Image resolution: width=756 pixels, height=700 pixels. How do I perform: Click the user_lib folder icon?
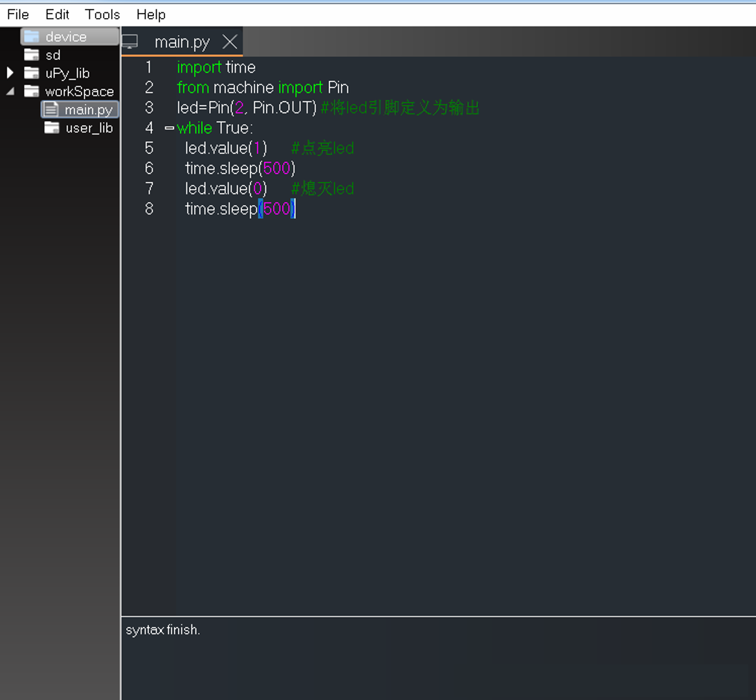coord(52,128)
